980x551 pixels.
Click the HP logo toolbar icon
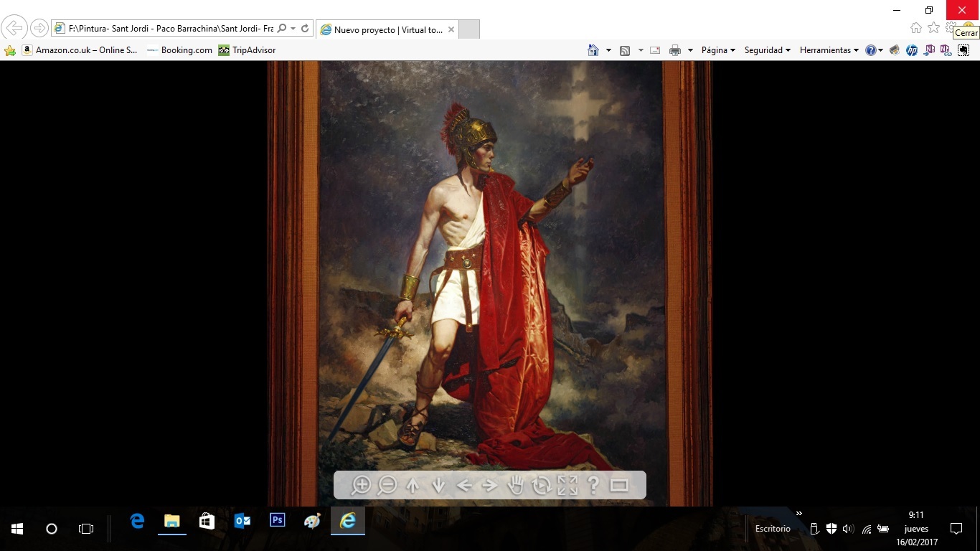[x=912, y=50]
